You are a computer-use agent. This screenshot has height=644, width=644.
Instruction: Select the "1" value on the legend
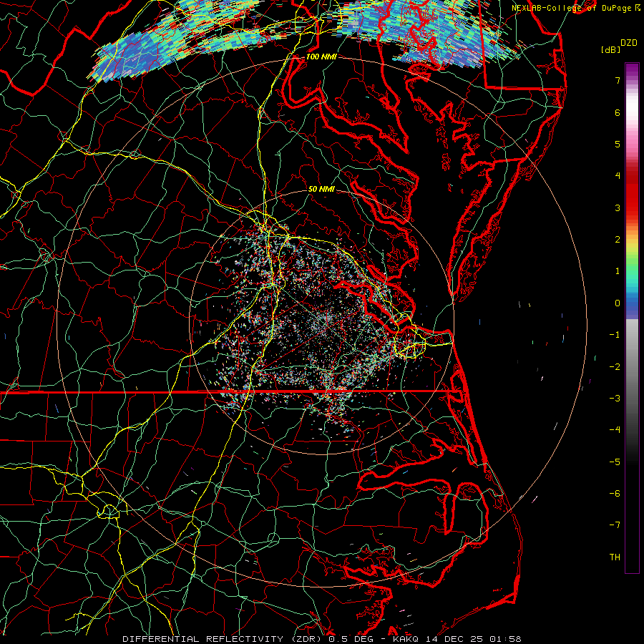(x=618, y=271)
